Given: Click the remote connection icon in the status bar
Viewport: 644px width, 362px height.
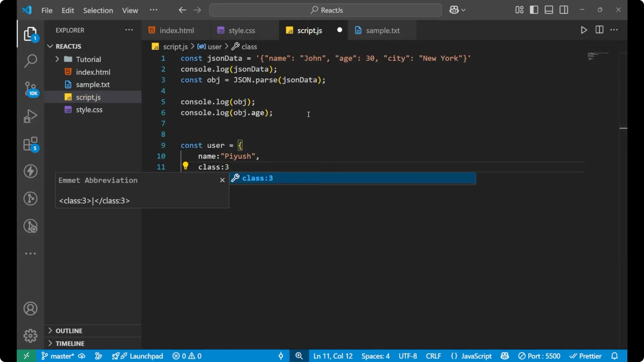Looking at the screenshot, I should [x=26, y=356].
